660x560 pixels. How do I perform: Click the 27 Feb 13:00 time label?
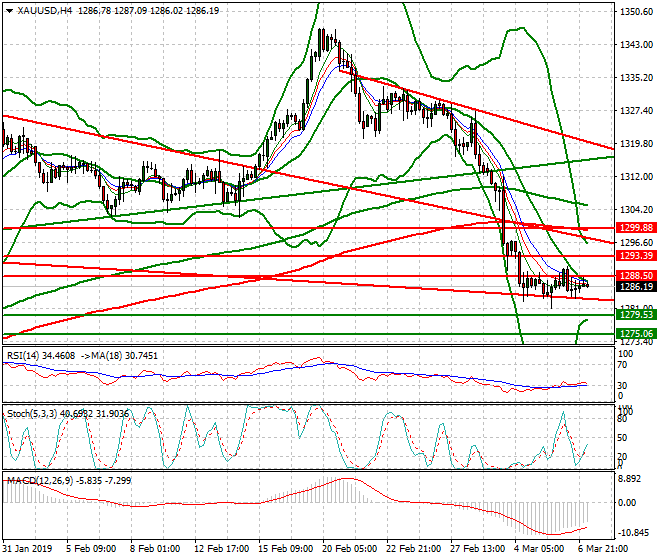[x=477, y=549]
